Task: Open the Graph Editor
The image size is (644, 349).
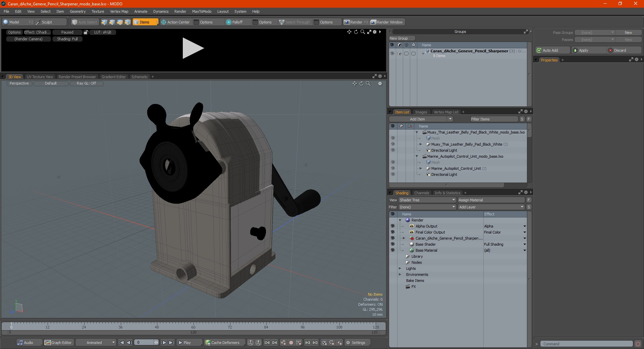Action: pos(58,343)
